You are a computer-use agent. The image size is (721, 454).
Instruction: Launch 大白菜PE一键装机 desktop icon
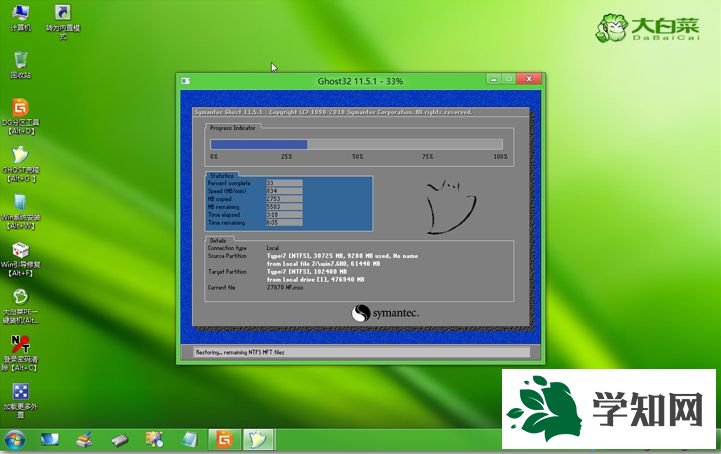click(x=21, y=306)
